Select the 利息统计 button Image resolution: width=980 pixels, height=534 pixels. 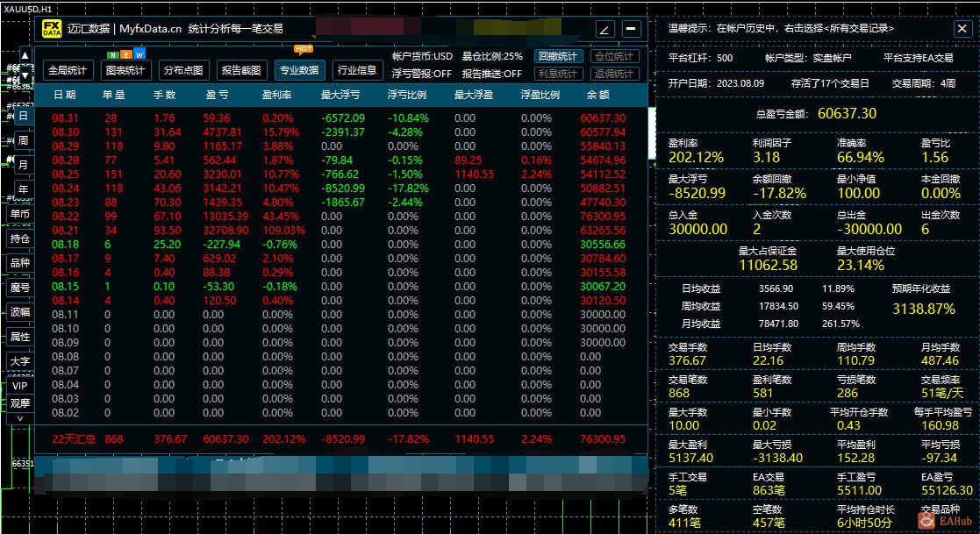[x=558, y=74]
